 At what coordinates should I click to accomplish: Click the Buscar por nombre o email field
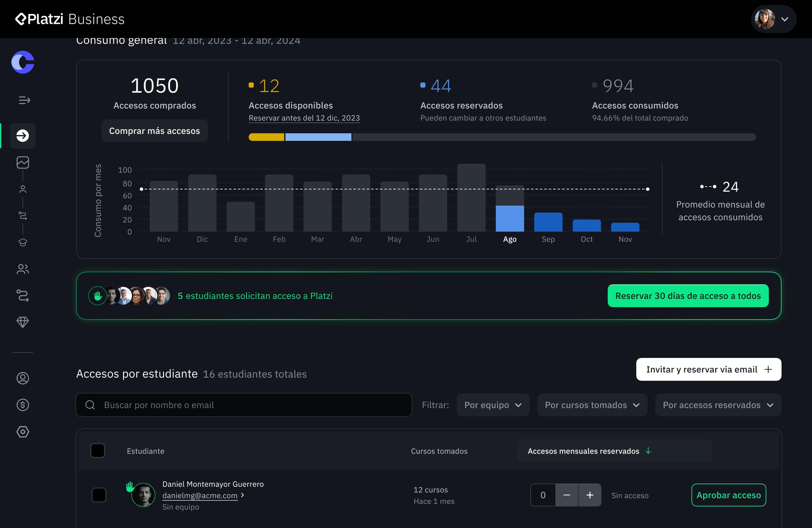point(244,405)
